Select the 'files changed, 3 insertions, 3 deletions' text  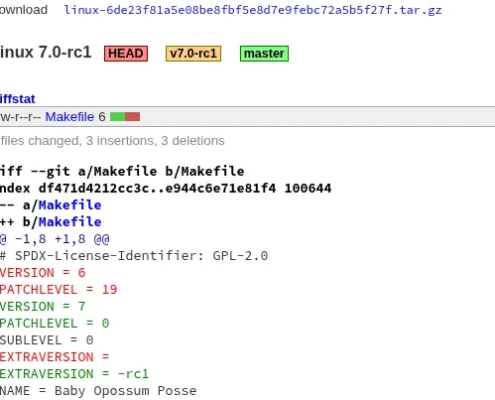pyautogui.click(x=112, y=141)
